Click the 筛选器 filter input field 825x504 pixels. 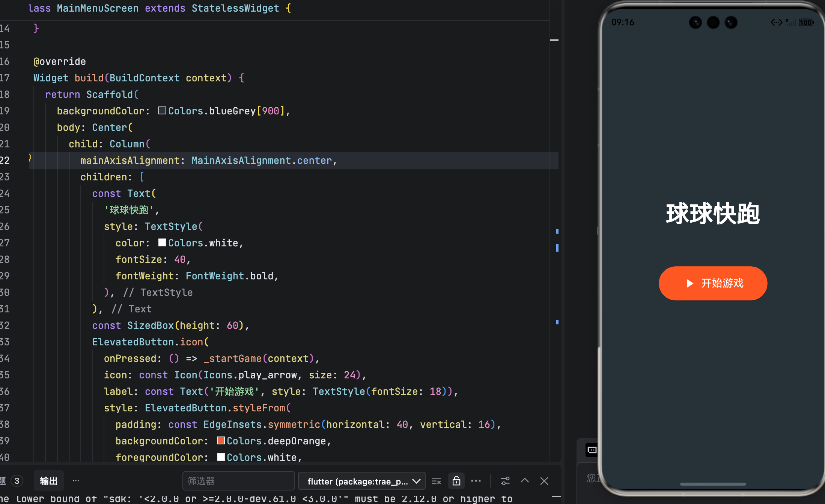(238, 481)
